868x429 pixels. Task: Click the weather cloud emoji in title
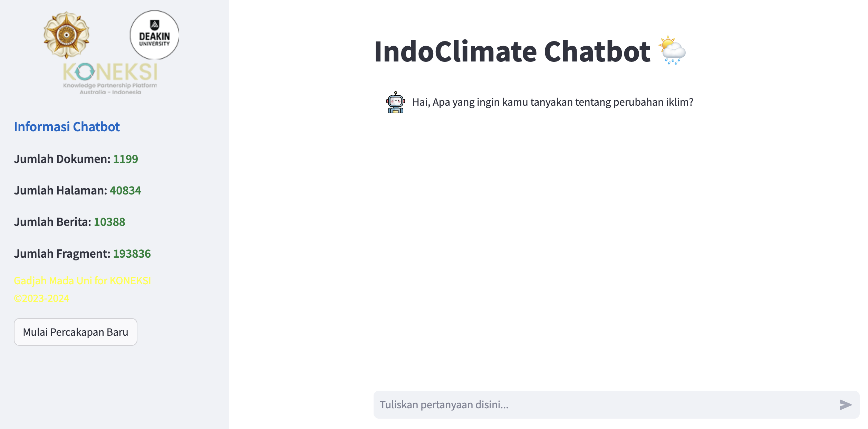pos(672,50)
